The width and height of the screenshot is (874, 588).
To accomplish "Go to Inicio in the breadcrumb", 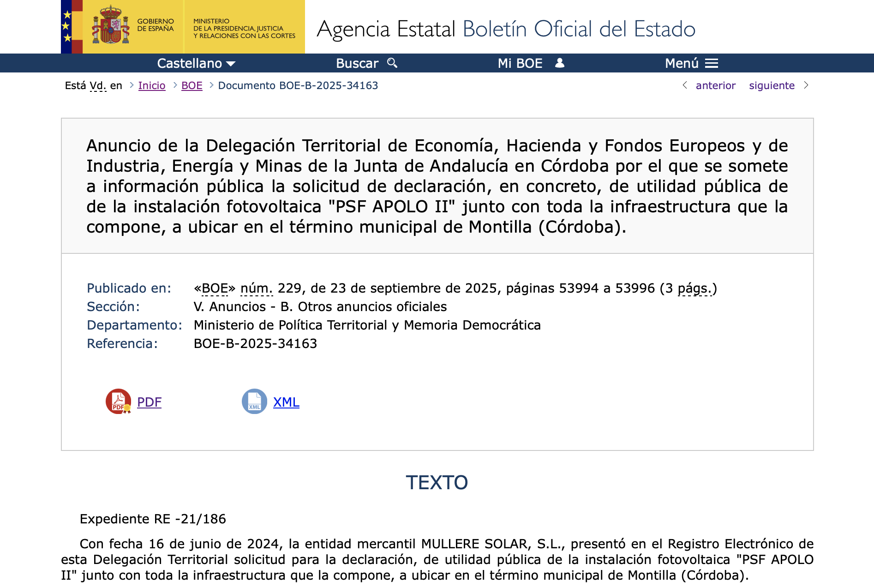I will (x=152, y=85).
